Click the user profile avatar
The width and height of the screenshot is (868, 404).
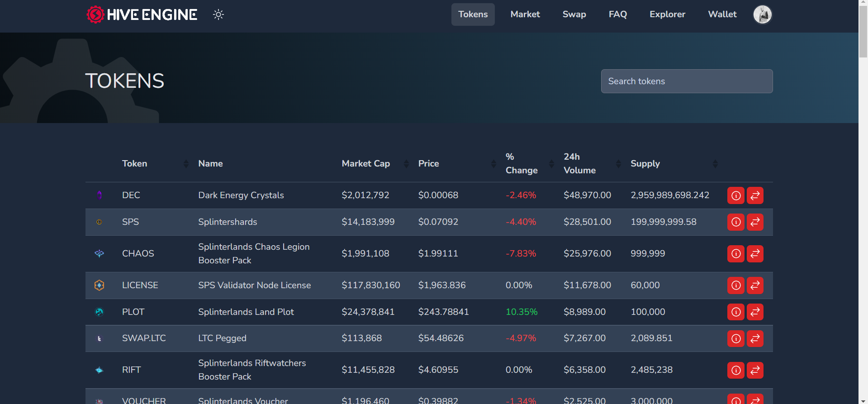click(x=762, y=14)
